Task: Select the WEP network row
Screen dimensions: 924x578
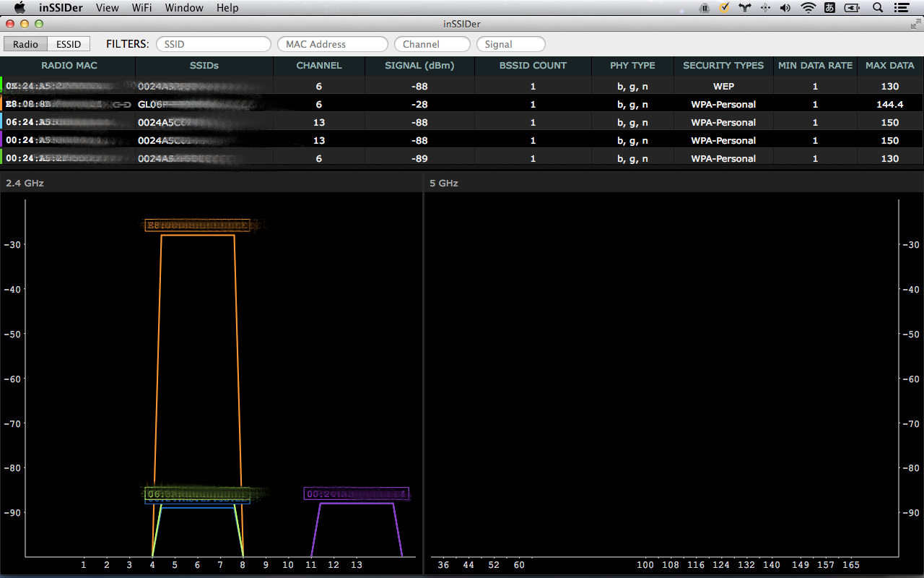Action: 462,86
